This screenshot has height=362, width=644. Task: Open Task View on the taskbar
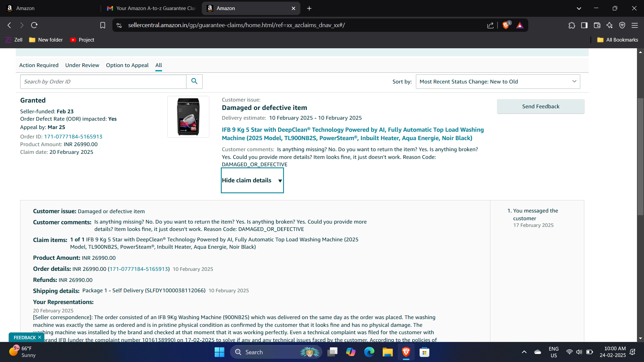pos(332,352)
